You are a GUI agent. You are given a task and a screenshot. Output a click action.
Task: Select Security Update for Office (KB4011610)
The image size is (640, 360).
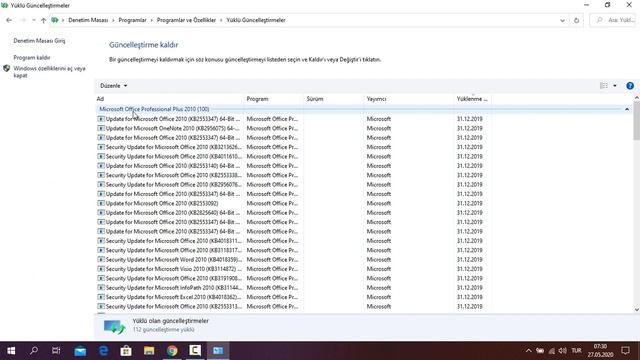click(293, 156)
